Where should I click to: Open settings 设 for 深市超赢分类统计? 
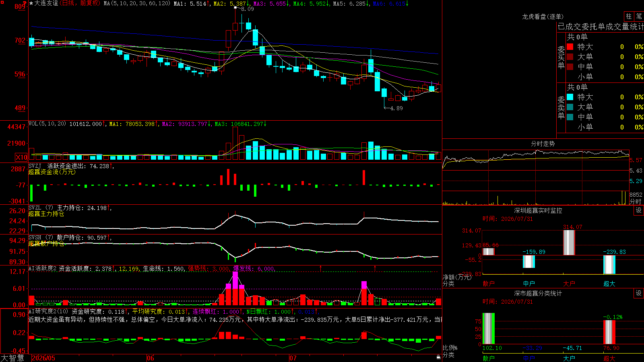(x=639, y=293)
